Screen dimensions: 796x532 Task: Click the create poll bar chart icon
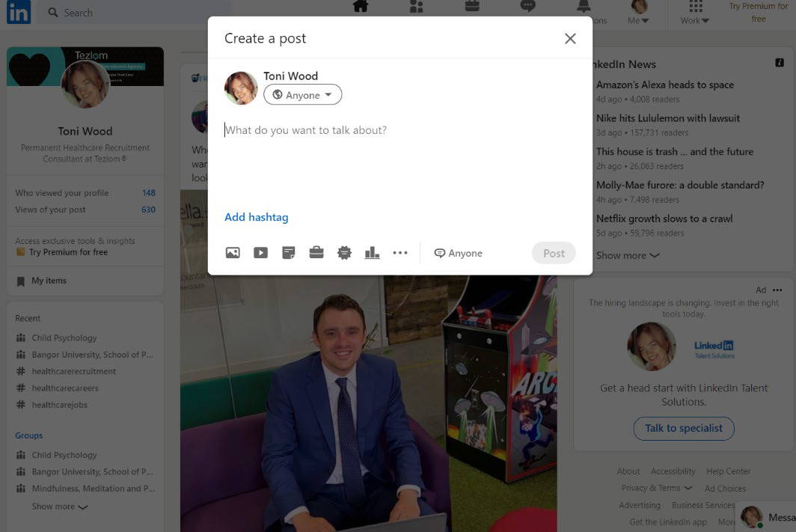point(372,253)
